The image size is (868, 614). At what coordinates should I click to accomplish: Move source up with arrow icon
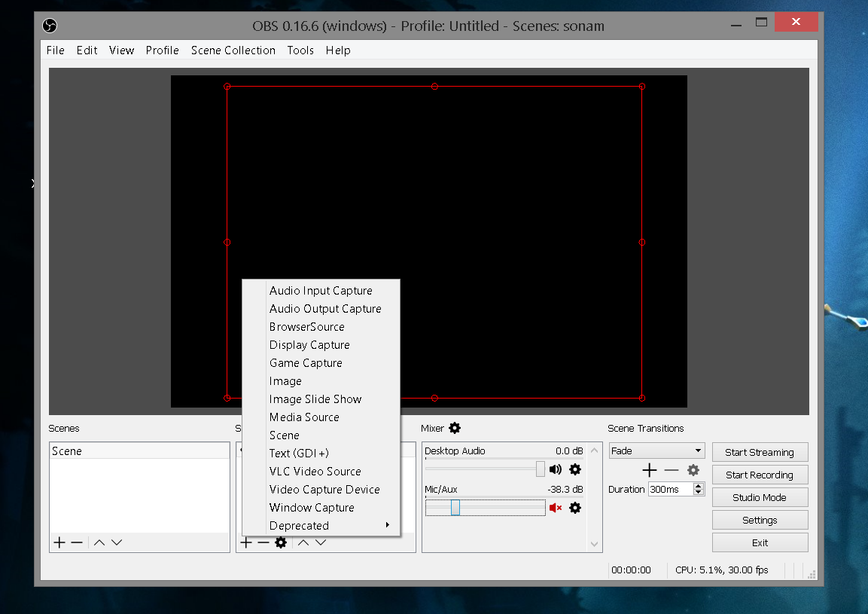[303, 542]
